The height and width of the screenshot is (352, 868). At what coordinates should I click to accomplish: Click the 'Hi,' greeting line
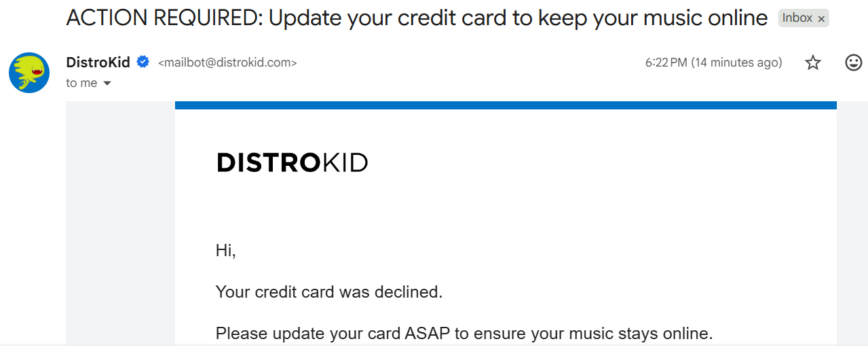point(225,251)
